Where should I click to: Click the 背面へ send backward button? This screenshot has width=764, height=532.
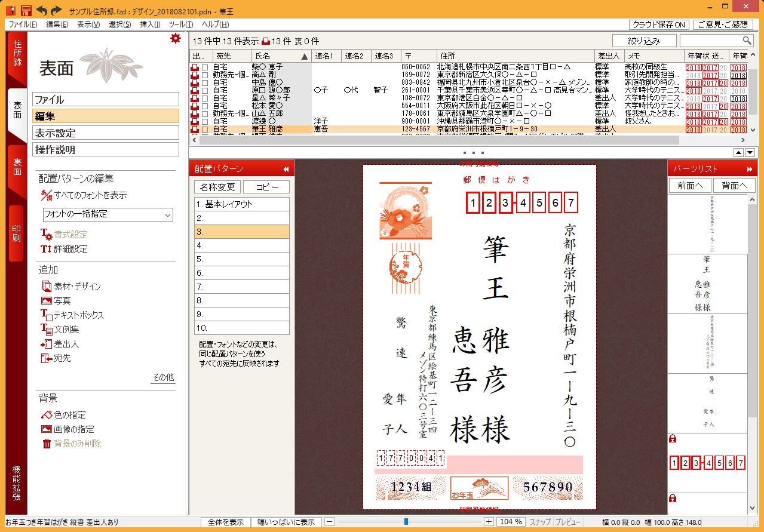tap(734, 186)
